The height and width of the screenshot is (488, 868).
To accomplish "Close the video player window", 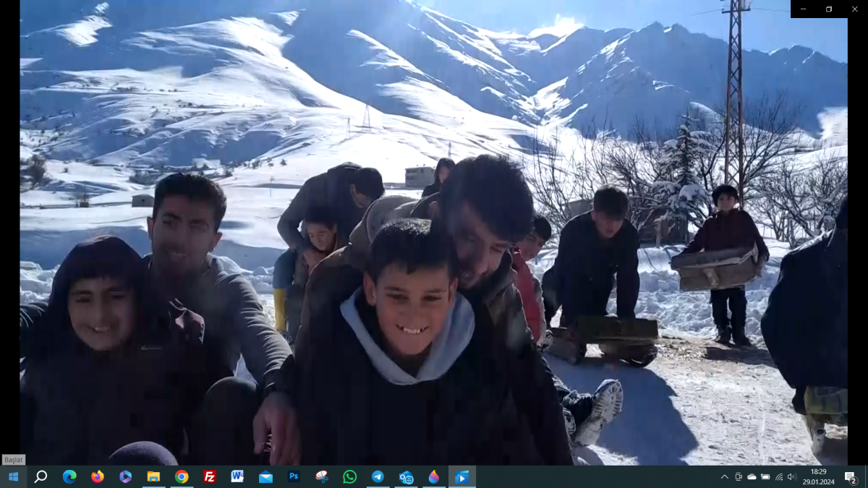I will 855,9.
